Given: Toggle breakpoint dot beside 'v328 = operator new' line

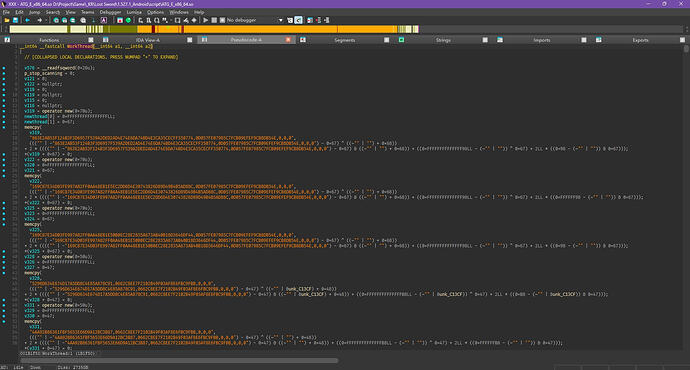Looking at the screenshot, I should point(4,256).
